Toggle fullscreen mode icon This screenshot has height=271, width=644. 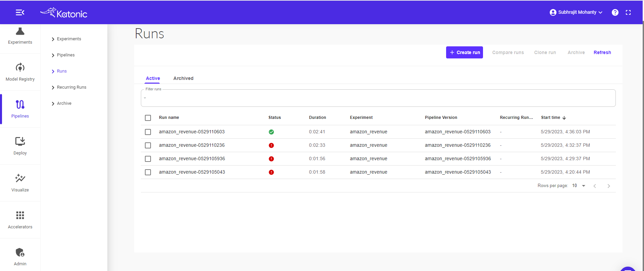point(628,12)
